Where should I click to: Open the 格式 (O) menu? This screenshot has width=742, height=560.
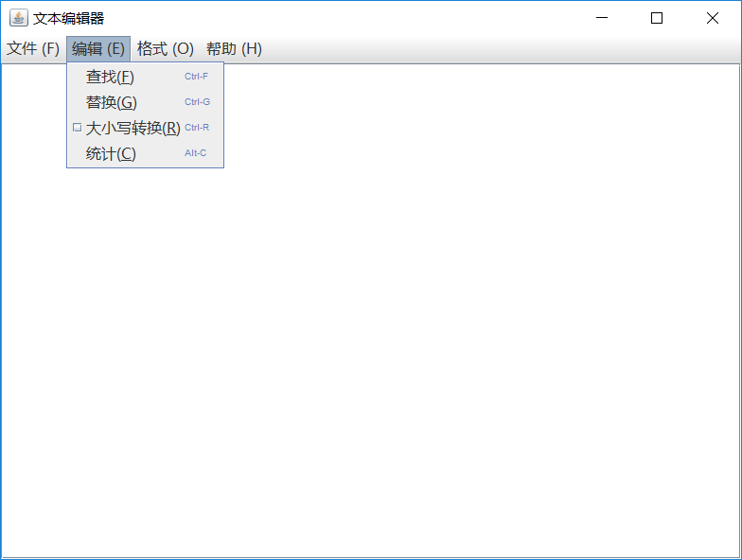[x=165, y=49]
